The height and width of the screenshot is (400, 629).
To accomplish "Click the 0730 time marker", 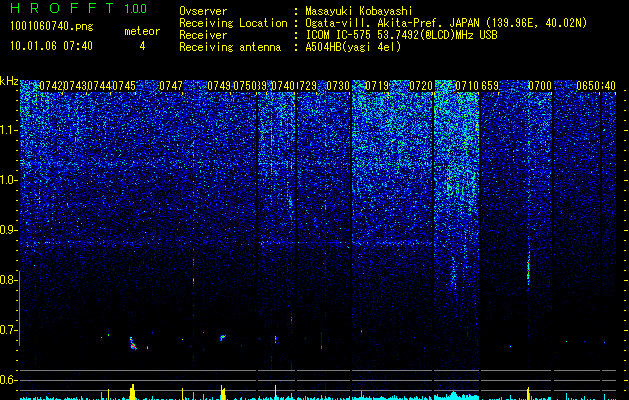I will 338,86.
